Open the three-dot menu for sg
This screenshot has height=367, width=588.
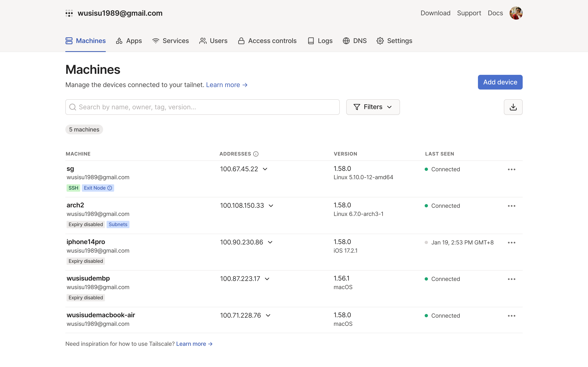click(511, 169)
